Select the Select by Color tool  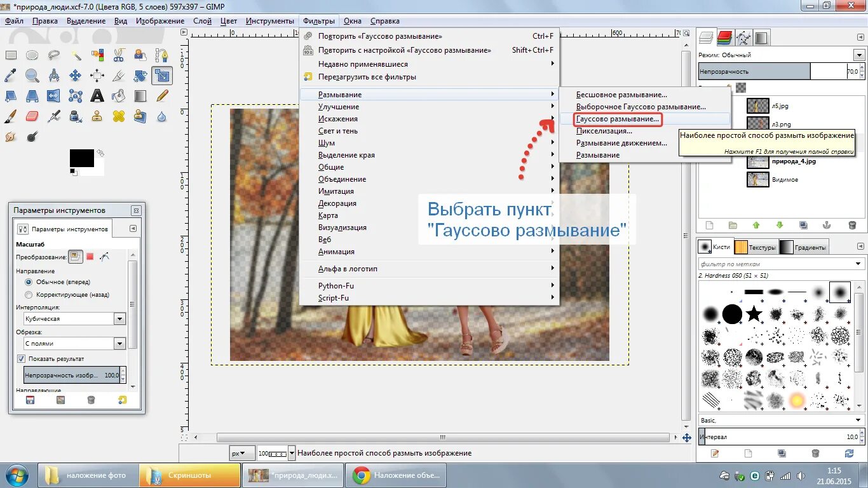[x=97, y=55]
